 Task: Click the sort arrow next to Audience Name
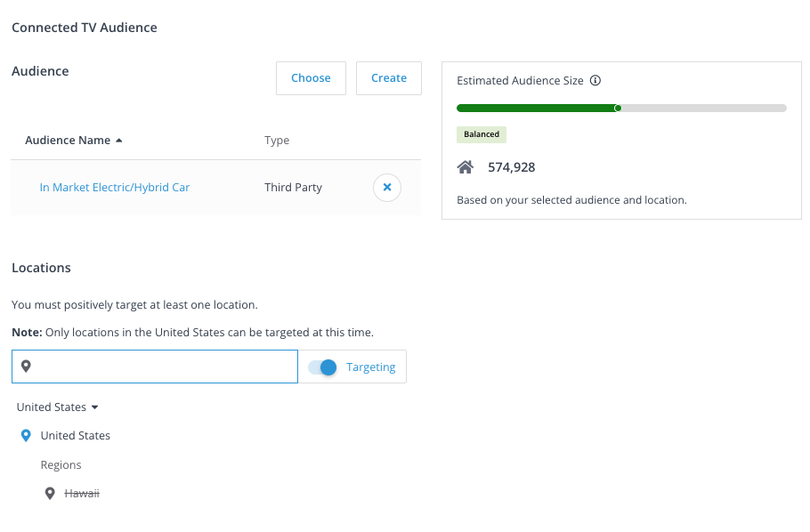[x=119, y=141]
